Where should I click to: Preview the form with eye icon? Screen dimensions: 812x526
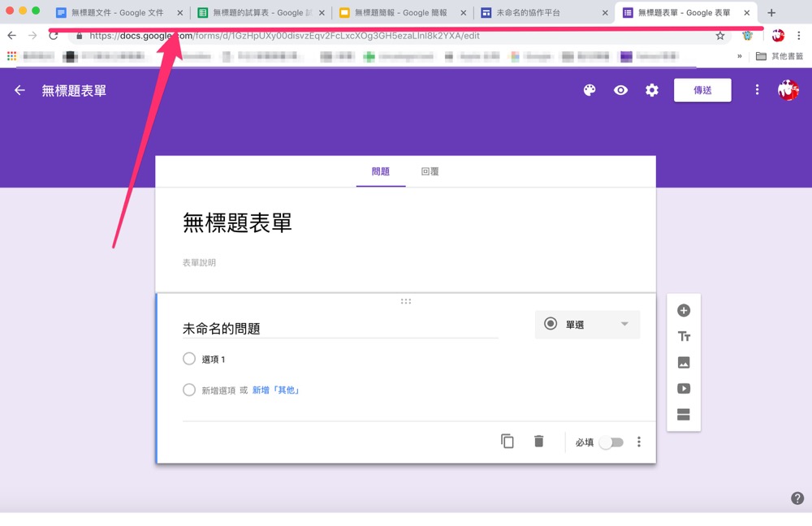[x=620, y=90]
